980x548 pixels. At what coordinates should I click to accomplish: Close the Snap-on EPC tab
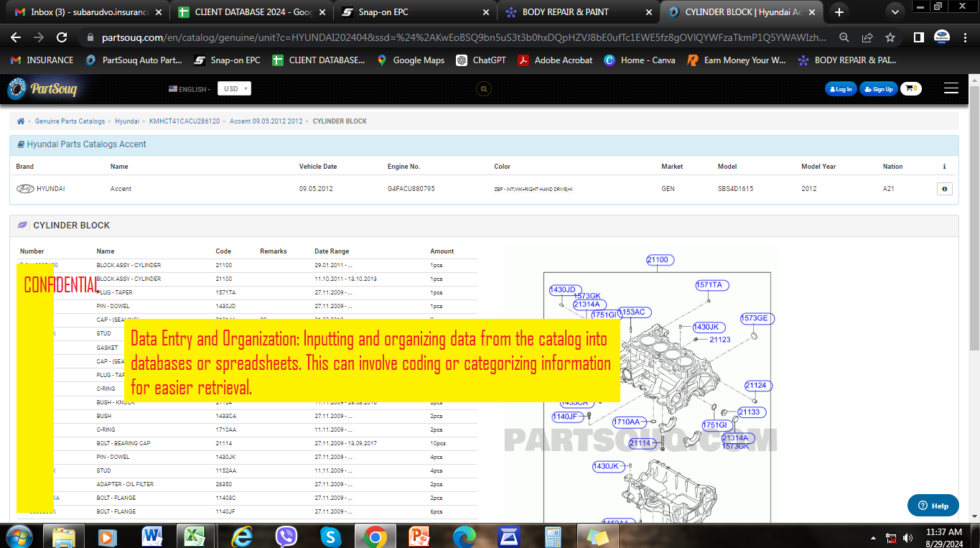485,12
